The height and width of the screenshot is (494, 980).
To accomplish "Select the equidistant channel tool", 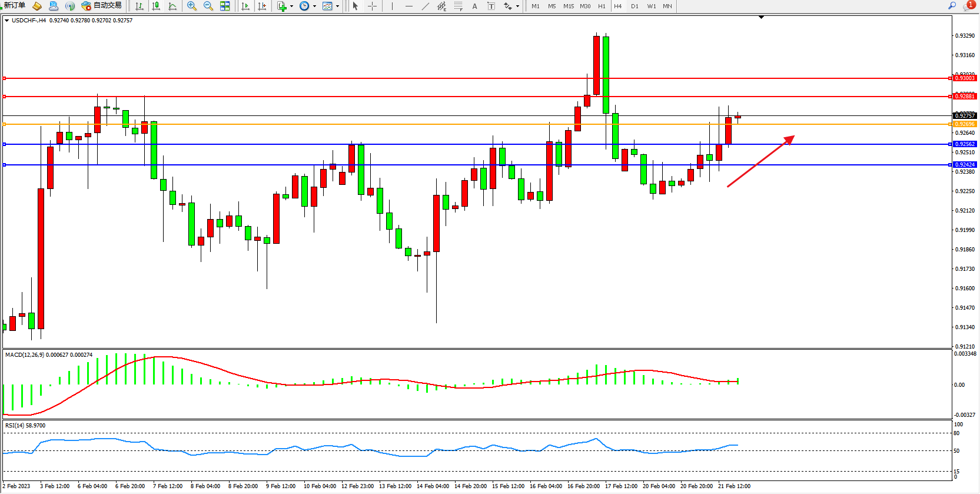I will pyautogui.click(x=441, y=6).
